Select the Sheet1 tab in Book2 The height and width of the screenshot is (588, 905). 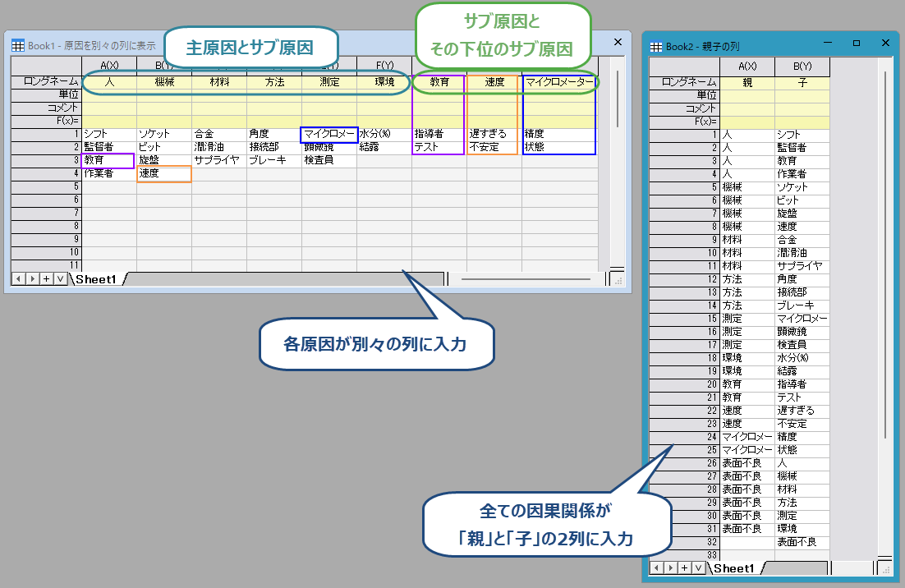[734, 568]
